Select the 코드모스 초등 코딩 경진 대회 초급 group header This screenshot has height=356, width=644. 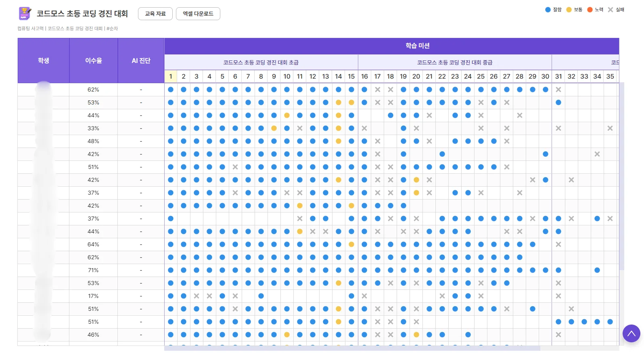pos(261,62)
